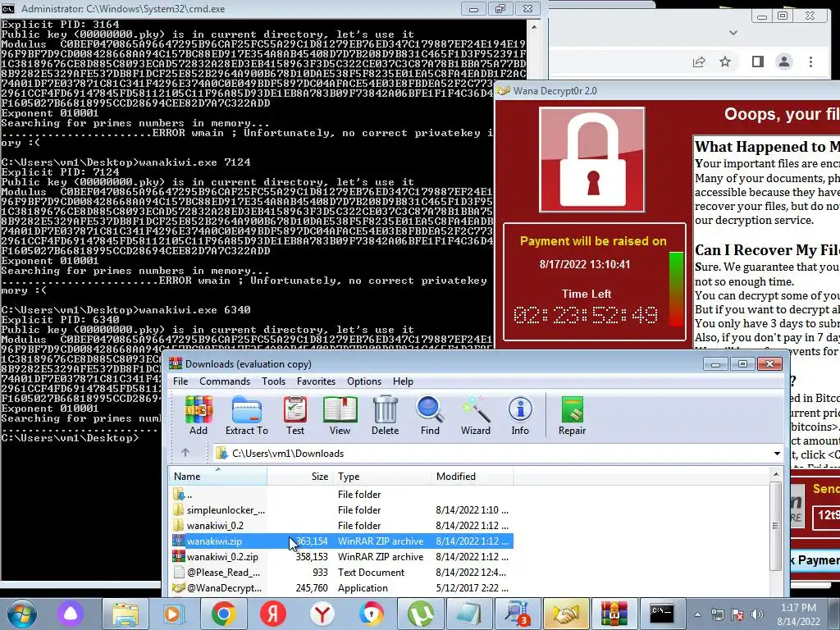Screen dimensions: 840x630
Task: Switch to cmd.exe via its taskbar icon
Action: [x=661, y=614]
